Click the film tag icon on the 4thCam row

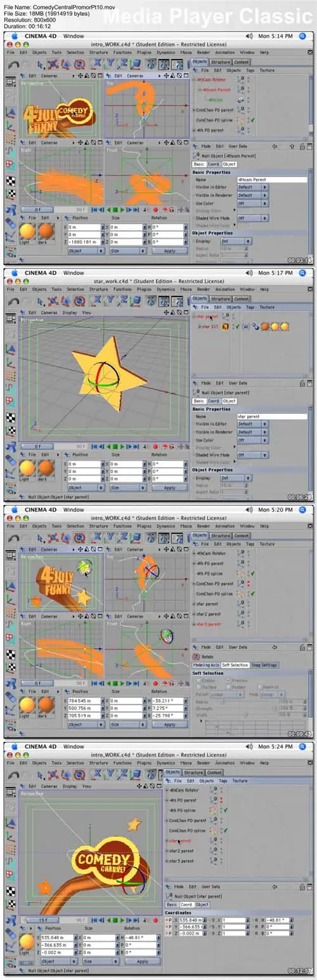[x=240, y=100]
